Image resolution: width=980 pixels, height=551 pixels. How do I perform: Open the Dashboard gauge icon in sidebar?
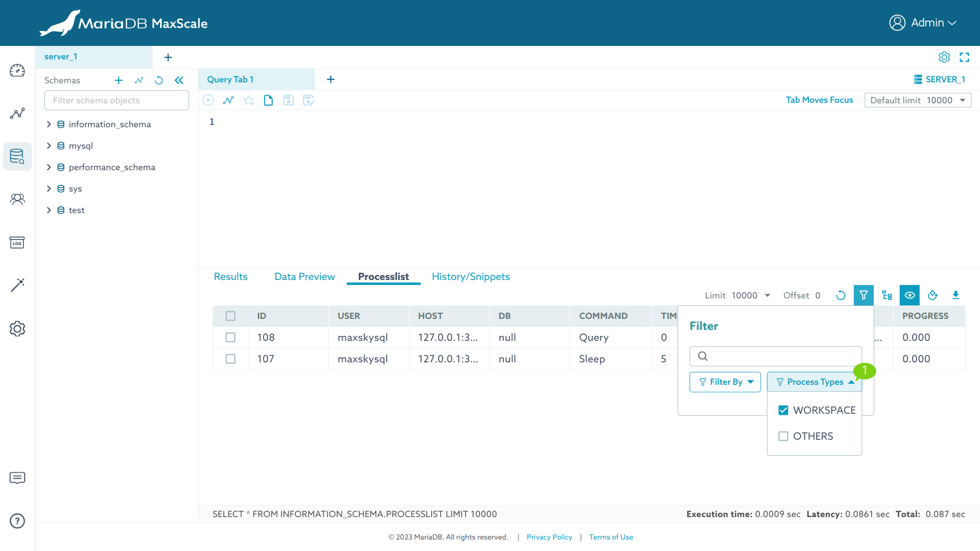[17, 70]
